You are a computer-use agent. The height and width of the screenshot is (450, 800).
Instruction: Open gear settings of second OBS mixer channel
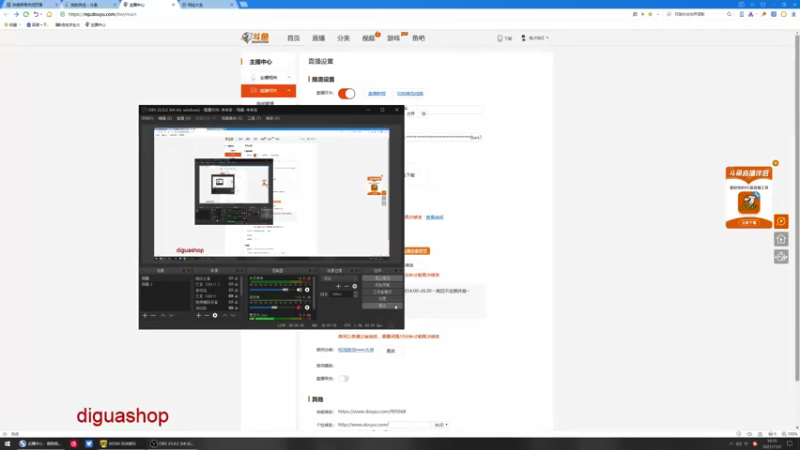[307, 308]
